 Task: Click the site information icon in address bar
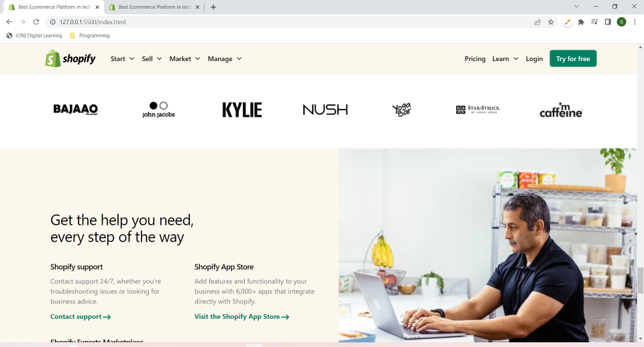pos(52,21)
